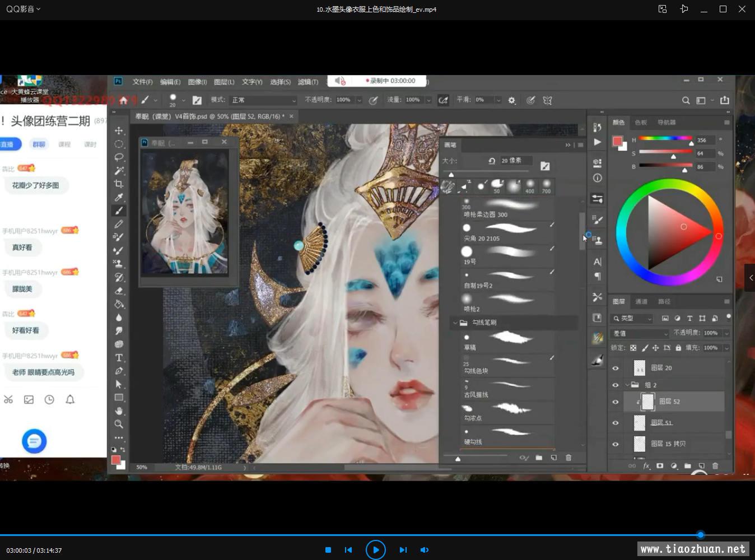Image resolution: width=755 pixels, height=560 pixels.
Task: Click the 群聊 button in chat panel
Action: click(x=39, y=144)
